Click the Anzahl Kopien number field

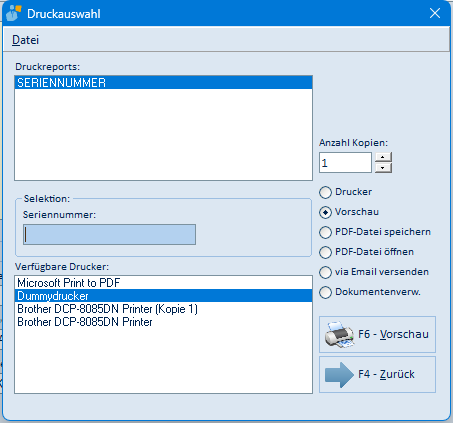point(345,163)
